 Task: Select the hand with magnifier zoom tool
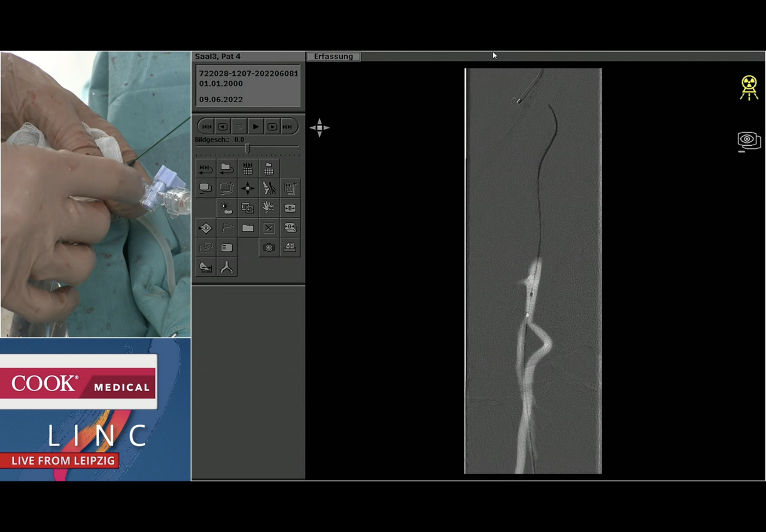269,208
